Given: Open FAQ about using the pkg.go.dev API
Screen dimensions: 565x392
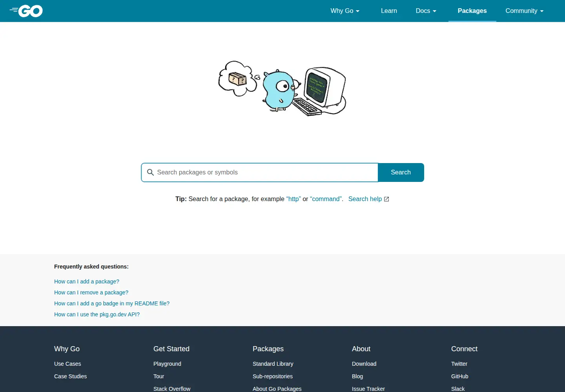Looking at the screenshot, I should 97,314.
